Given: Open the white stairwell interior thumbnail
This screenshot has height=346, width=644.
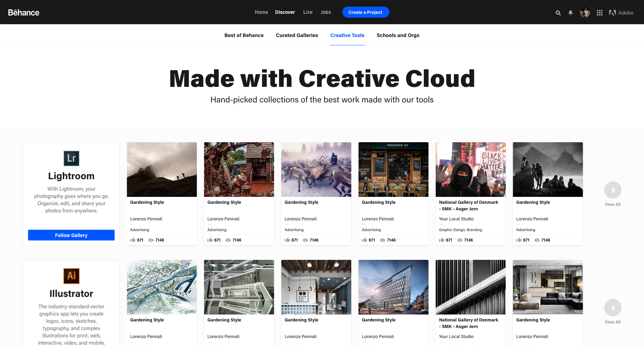Looking at the screenshot, I should (x=239, y=287).
